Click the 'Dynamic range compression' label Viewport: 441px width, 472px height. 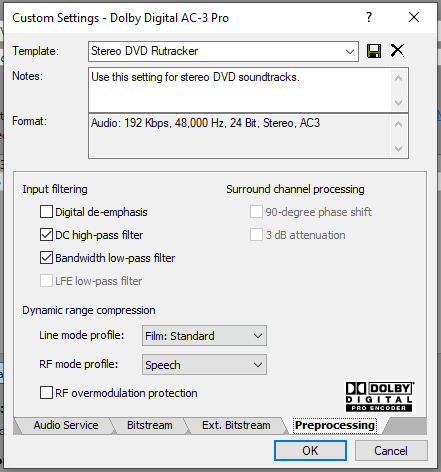click(89, 310)
